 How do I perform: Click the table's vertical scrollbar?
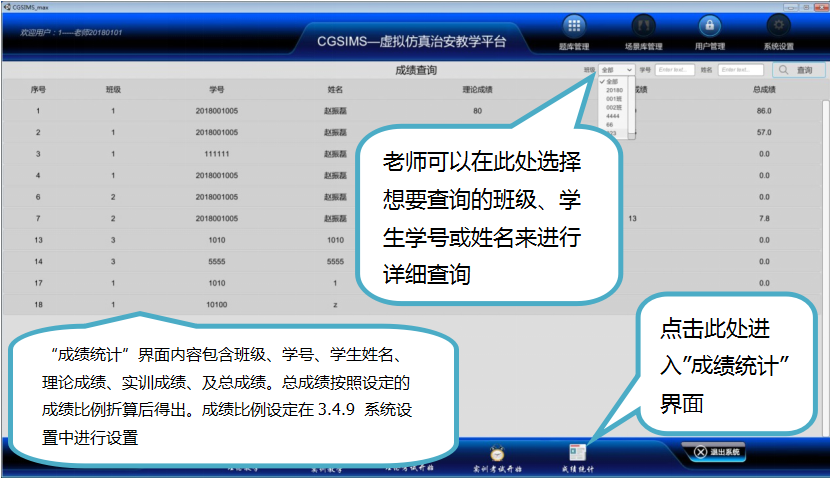(824, 200)
